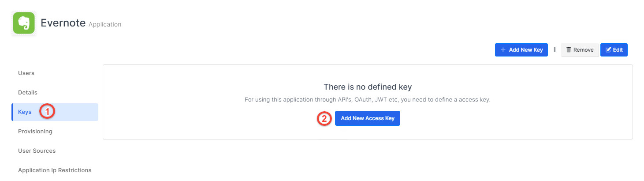Click the red circled number 2 marker
644x181 pixels.
click(324, 118)
